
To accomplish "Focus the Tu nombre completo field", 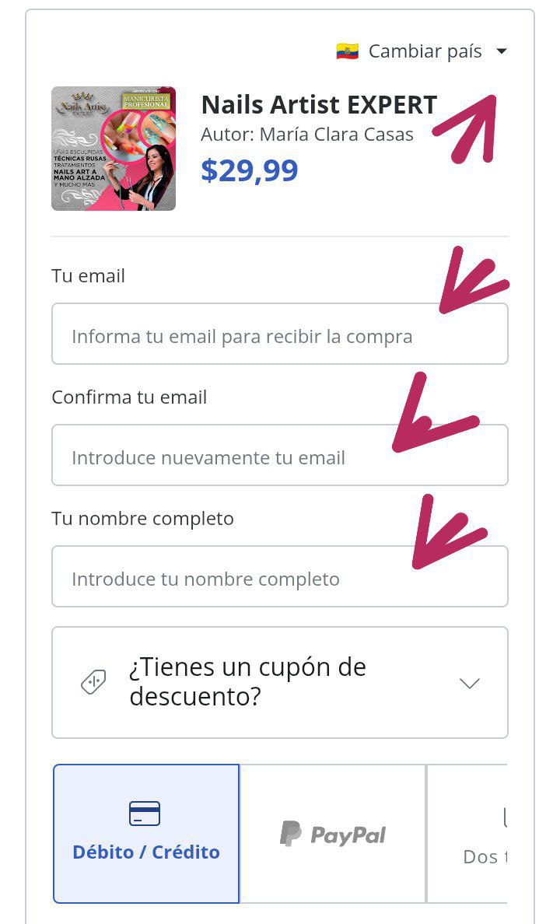I will tap(279, 576).
